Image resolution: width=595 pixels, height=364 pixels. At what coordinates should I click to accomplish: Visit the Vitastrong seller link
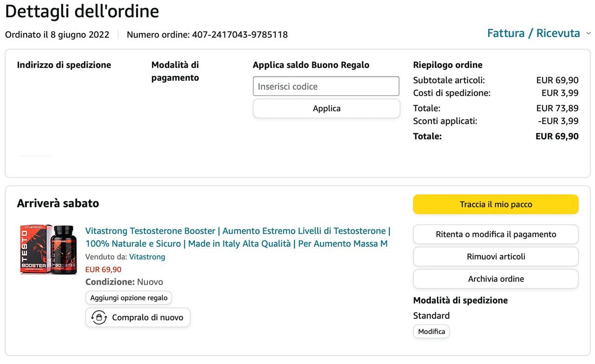click(147, 257)
